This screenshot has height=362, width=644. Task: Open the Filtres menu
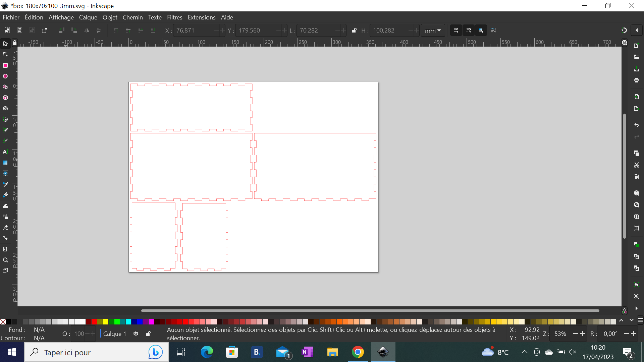[174, 17]
